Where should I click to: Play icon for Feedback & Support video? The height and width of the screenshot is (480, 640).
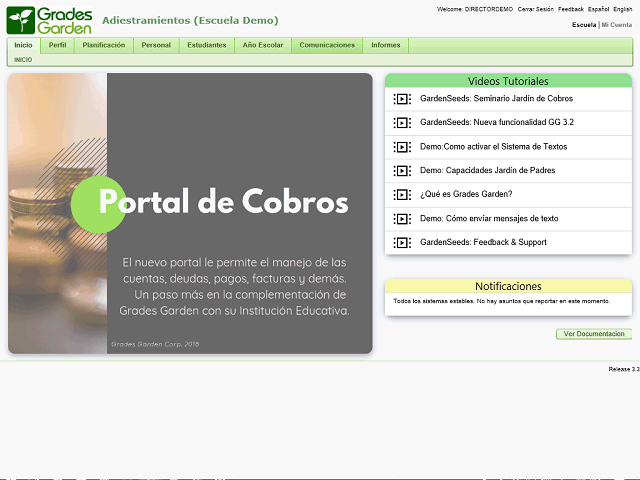tap(402, 242)
